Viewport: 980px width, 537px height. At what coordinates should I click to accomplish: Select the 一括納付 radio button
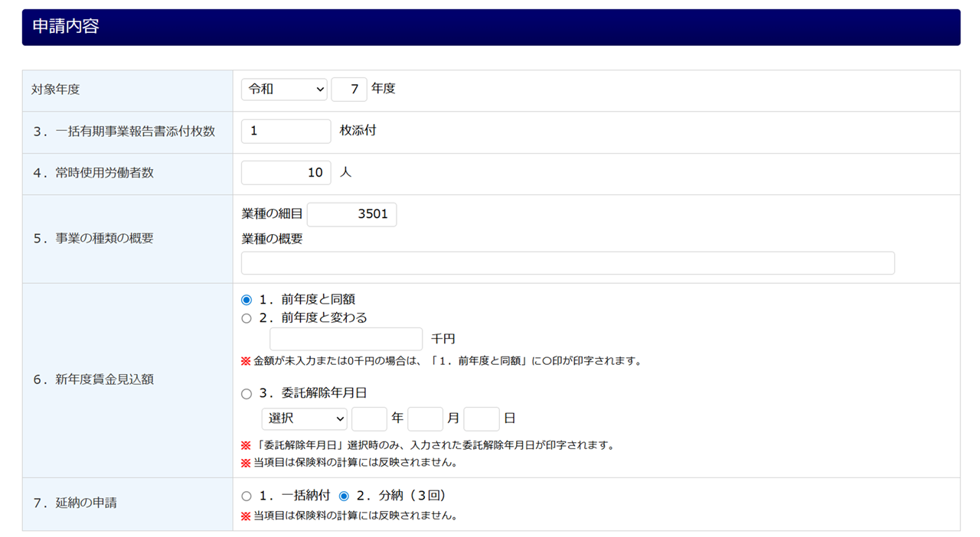point(247,496)
